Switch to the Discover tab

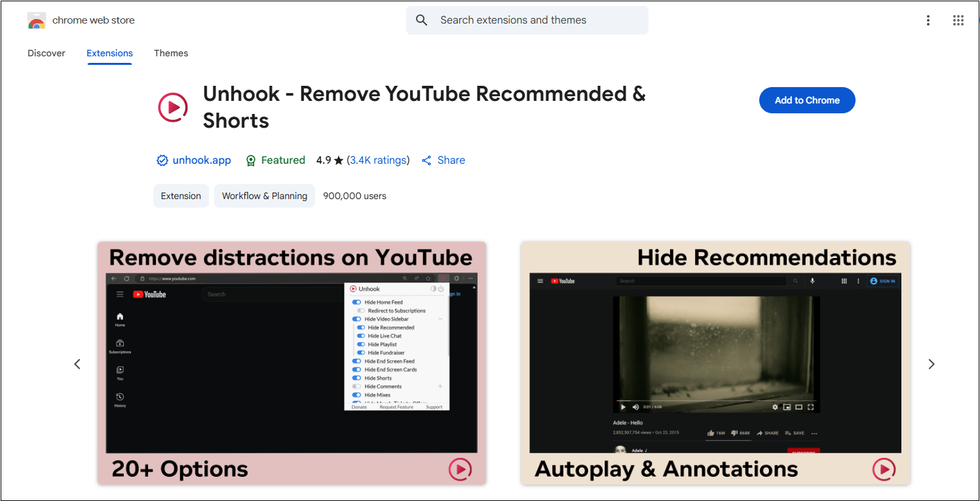[x=47, y=53]
